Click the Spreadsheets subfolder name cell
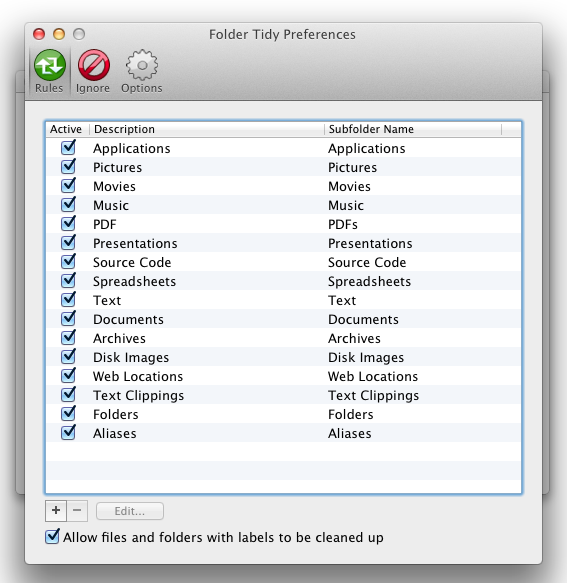 coord(370,281)
